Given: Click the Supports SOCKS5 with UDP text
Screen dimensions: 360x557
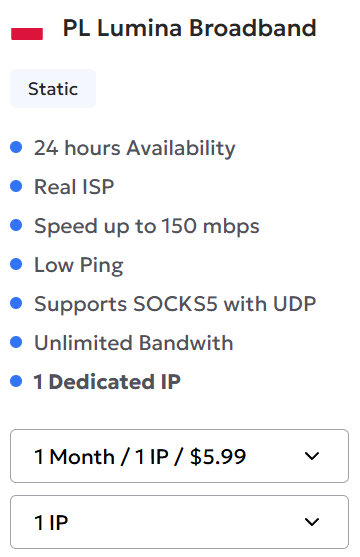Looking at the screenshot, I should pos(175,304).
